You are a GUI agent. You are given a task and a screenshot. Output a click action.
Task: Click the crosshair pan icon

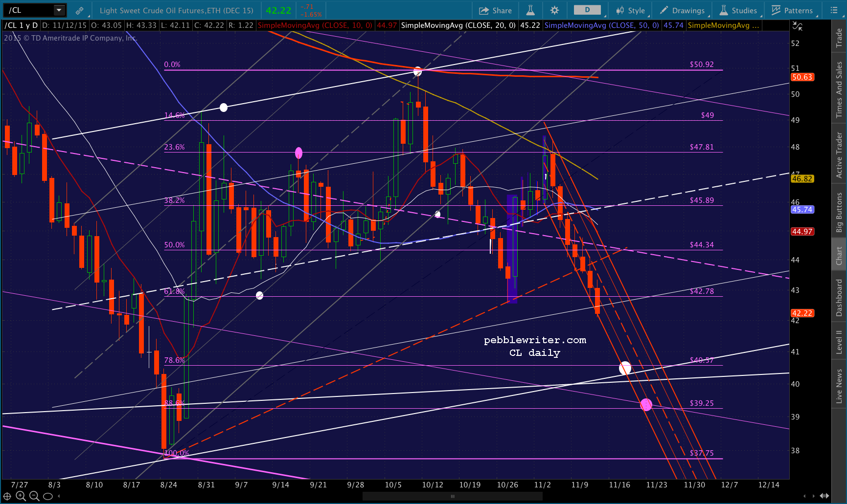click(7, 496)
